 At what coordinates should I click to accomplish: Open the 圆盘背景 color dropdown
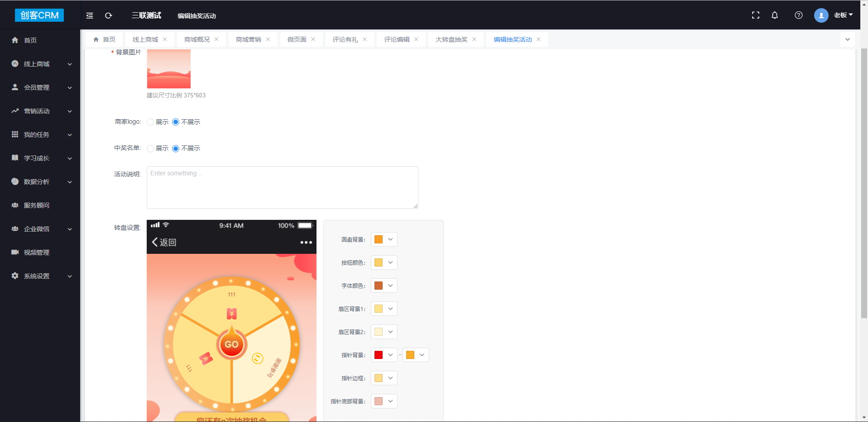coord(384,239)
